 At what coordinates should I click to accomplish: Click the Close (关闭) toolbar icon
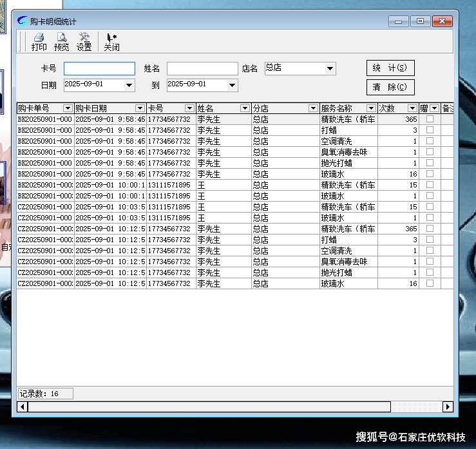click(x=111, y=42)
